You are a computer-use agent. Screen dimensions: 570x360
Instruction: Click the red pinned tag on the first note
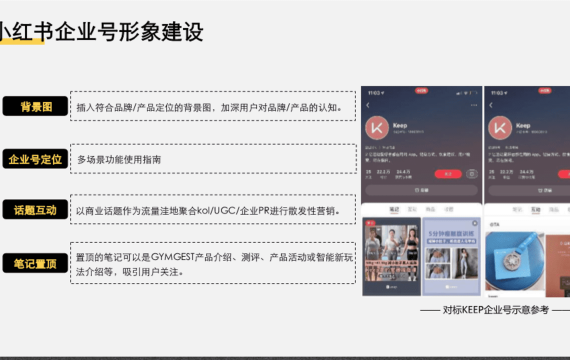(x=370, y=223)
